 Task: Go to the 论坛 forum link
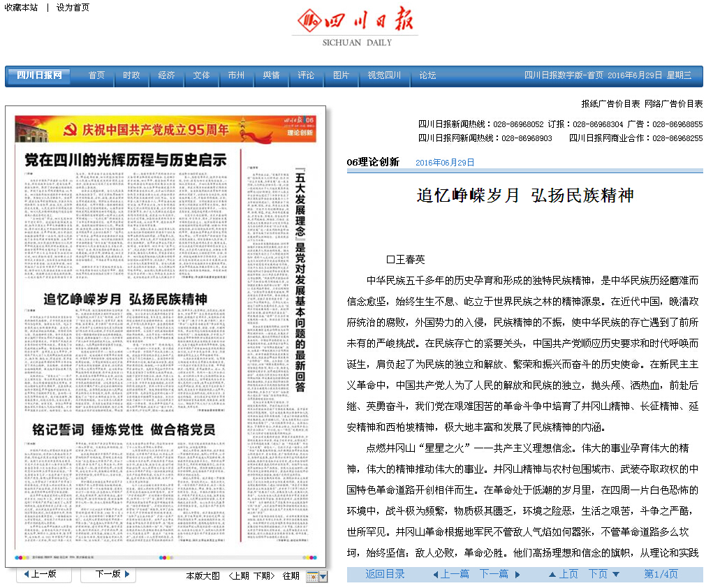427,75
